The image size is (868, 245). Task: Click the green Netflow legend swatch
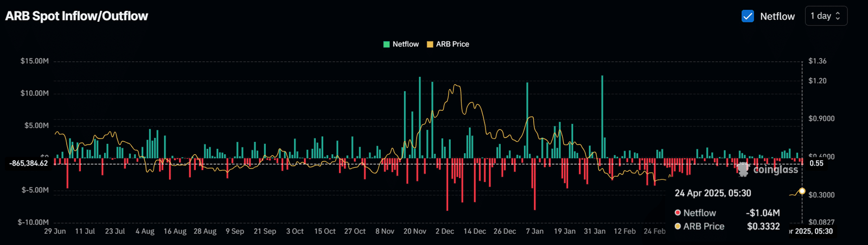point(386,44)
